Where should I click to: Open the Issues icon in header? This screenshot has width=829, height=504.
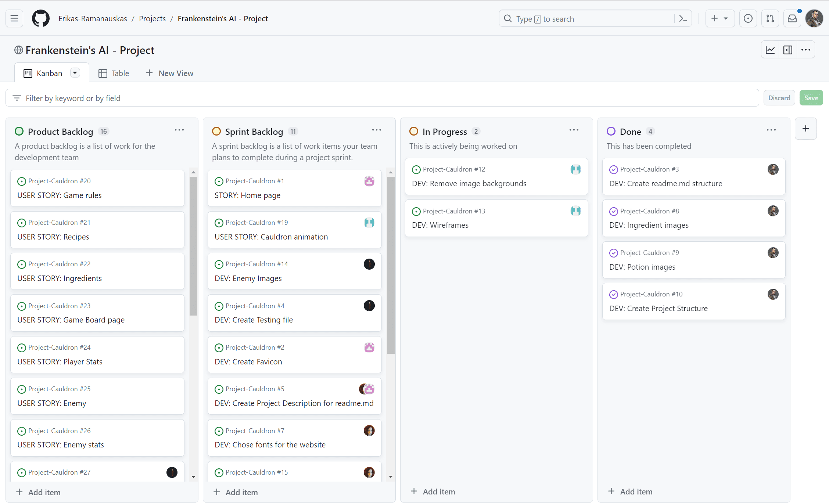coord(748,18)
